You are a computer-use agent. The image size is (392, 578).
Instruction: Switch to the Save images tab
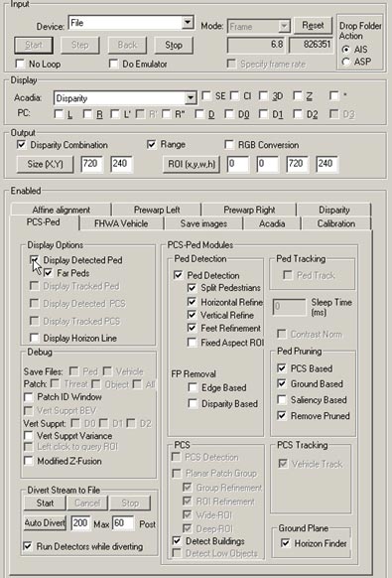point(203,223)
